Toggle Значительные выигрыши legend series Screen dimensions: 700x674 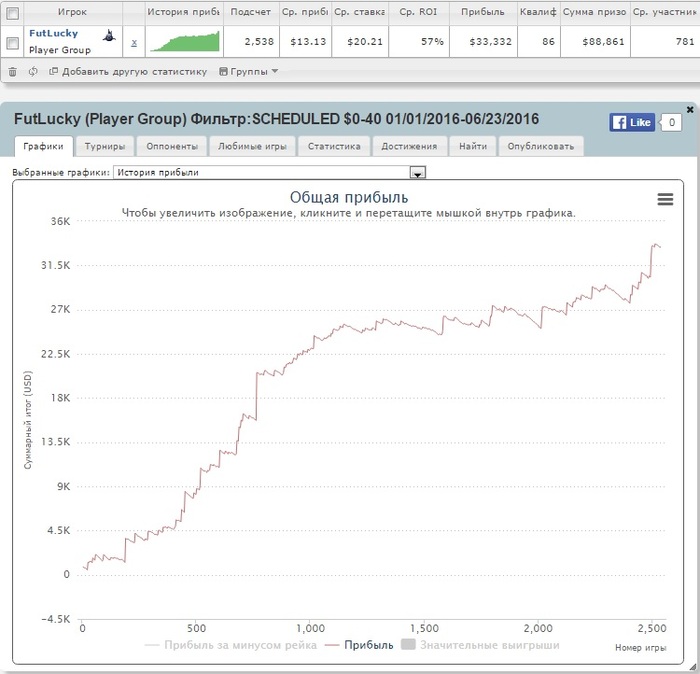click(480, 645)
